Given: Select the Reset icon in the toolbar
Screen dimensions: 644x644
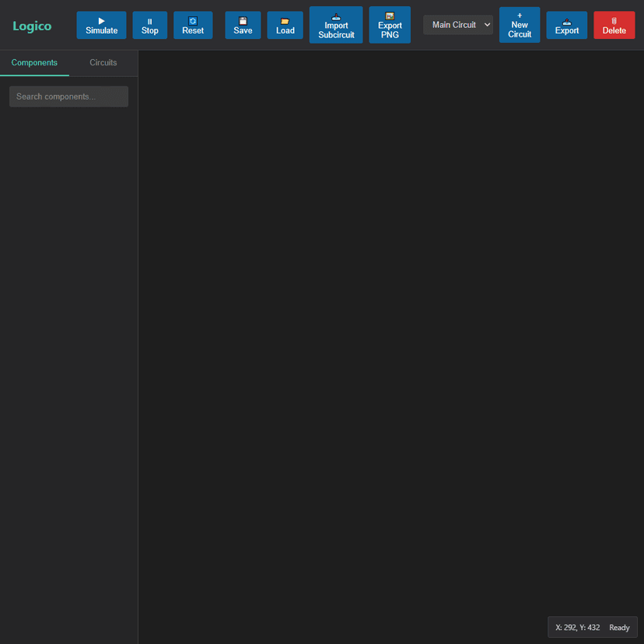Looking at the screenshot, I should point(193,19).
